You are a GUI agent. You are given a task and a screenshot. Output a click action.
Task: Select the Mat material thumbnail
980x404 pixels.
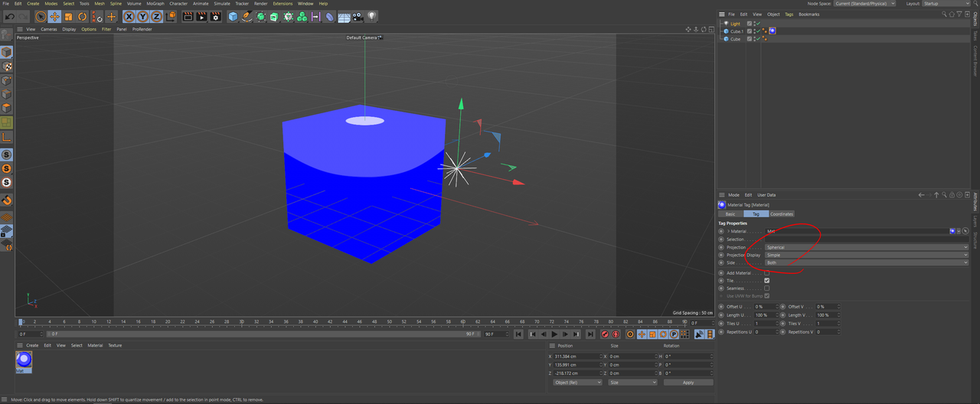24,360
